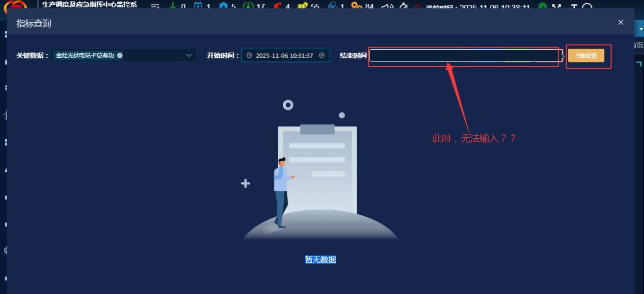Click the Y轴设置 button
This screenshot has height=294, width=644.
click(x=586, y=55)
